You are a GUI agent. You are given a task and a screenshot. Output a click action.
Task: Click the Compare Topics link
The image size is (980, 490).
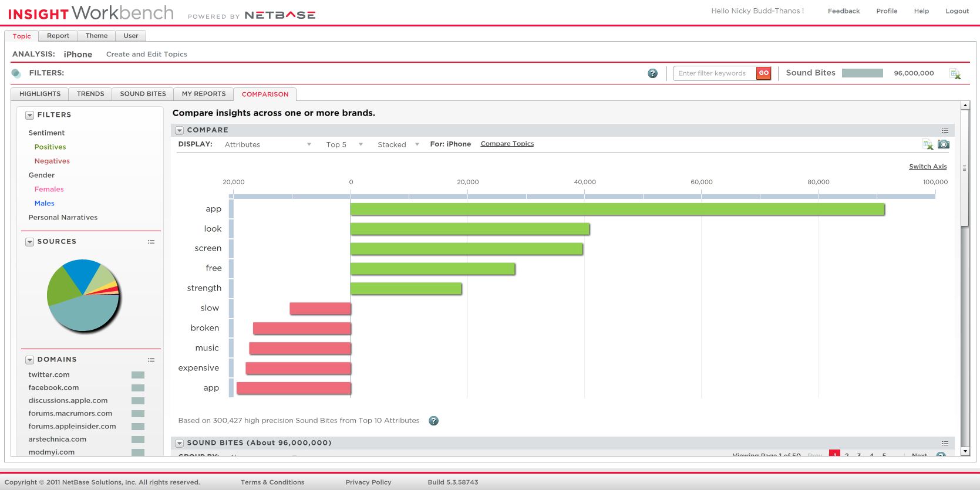click(x=507, y=144)
